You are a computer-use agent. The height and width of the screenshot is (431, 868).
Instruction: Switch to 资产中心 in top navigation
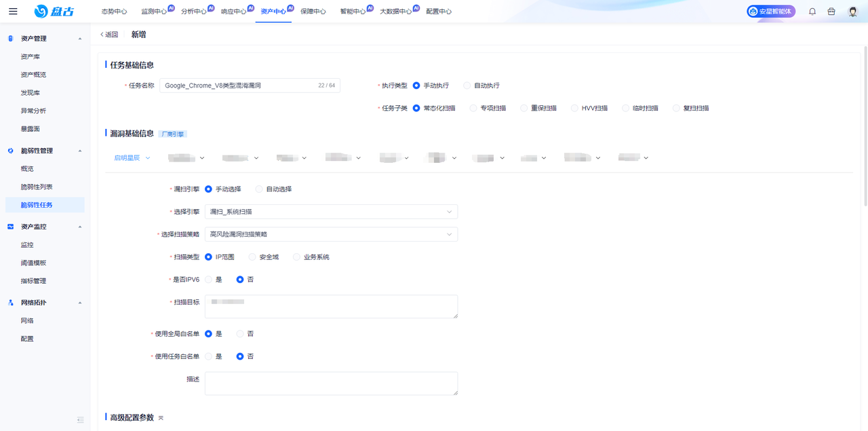click(271, 10)
